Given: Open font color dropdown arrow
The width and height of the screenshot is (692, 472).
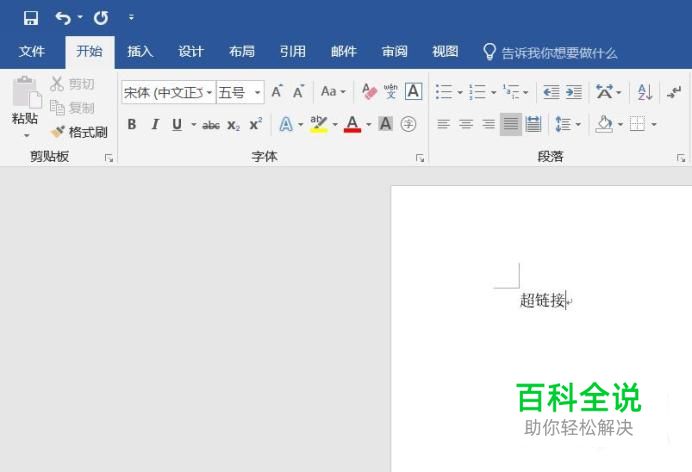Looking at the screenshot, I should click(x=369, y=124).
